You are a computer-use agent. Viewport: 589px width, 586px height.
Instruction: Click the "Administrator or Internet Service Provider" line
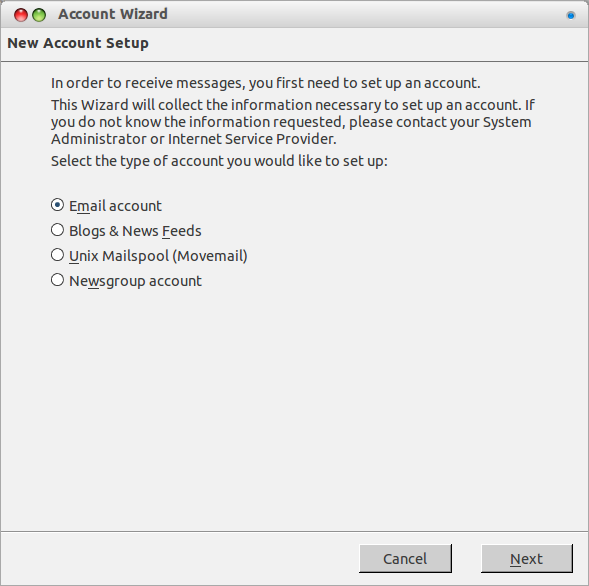(x=194, y=139)
